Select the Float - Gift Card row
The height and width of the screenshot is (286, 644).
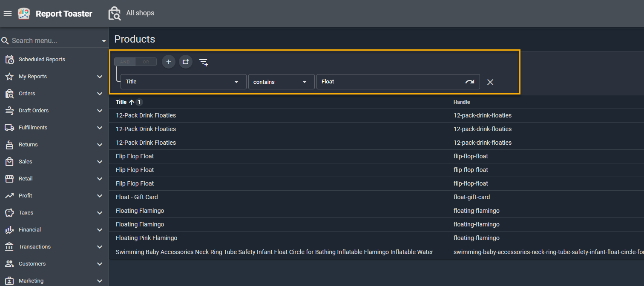[137, 197]
